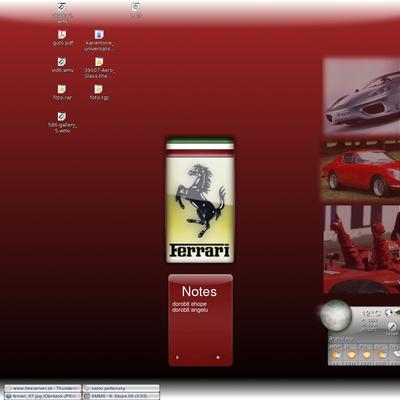Open the 39007-Aero_Glass theme file icon

pos(99,62)
